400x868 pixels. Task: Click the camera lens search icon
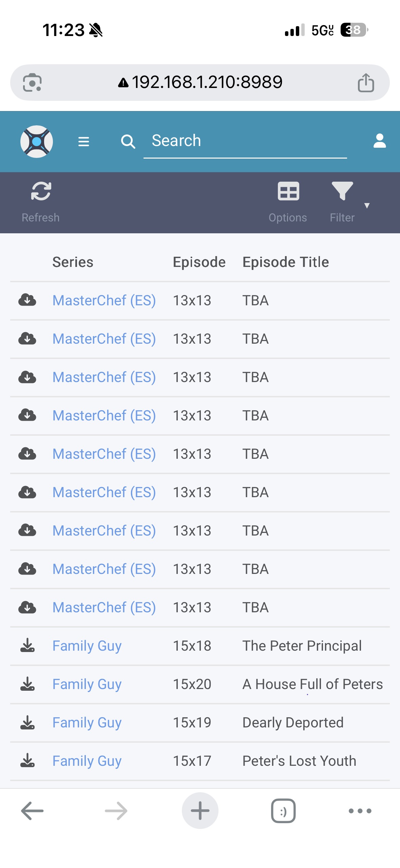pos(32,83)
